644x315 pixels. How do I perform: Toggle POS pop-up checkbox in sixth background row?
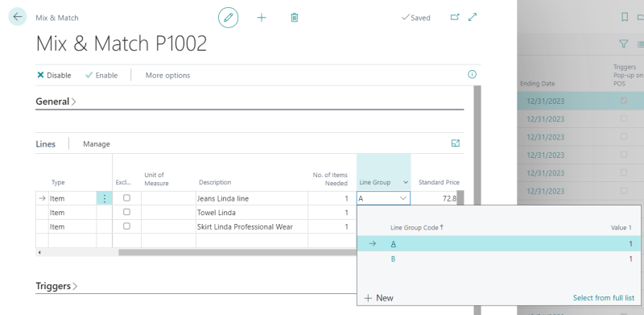[x=623, y=190]
